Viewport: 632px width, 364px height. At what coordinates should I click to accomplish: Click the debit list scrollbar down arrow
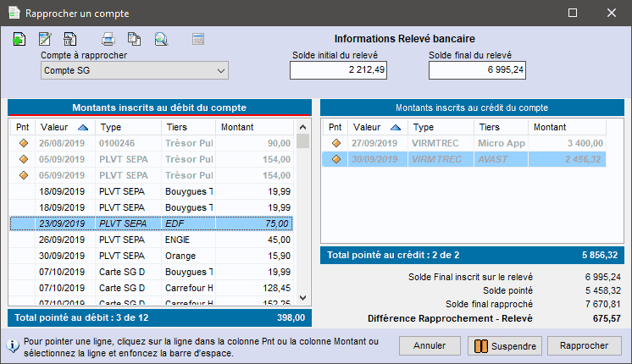[x=302, y=299]
